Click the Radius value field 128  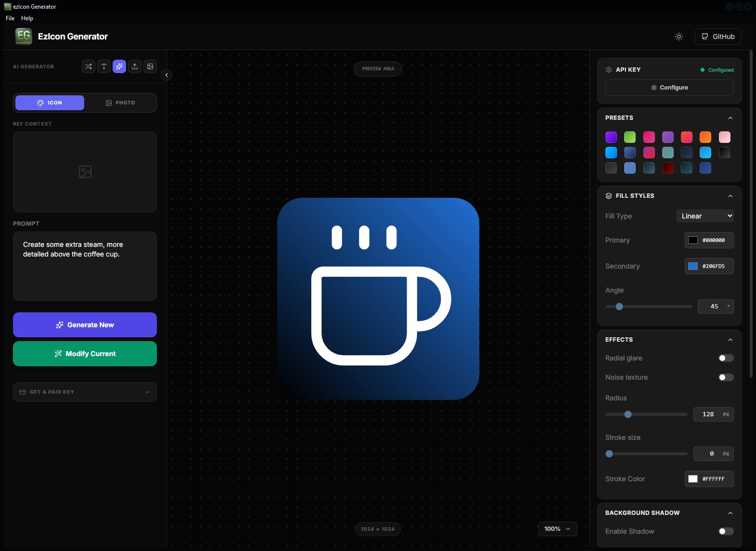[x=713, y=414]
